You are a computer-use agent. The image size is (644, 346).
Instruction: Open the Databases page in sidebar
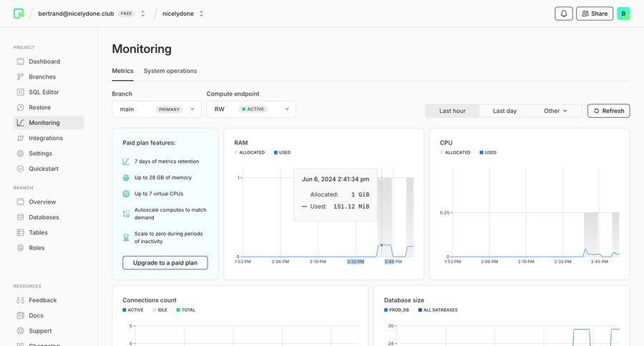[49, 217]
